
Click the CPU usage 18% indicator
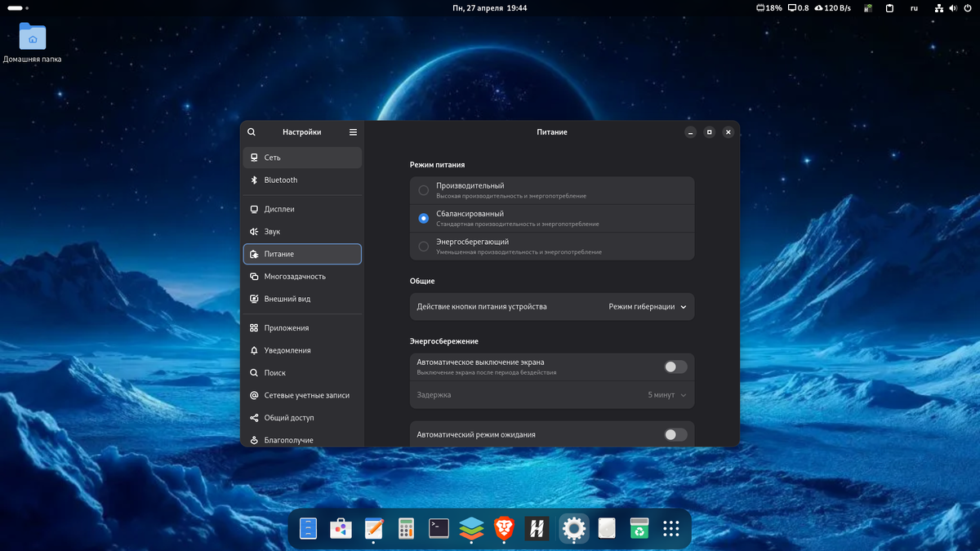(x=769, y=7)
